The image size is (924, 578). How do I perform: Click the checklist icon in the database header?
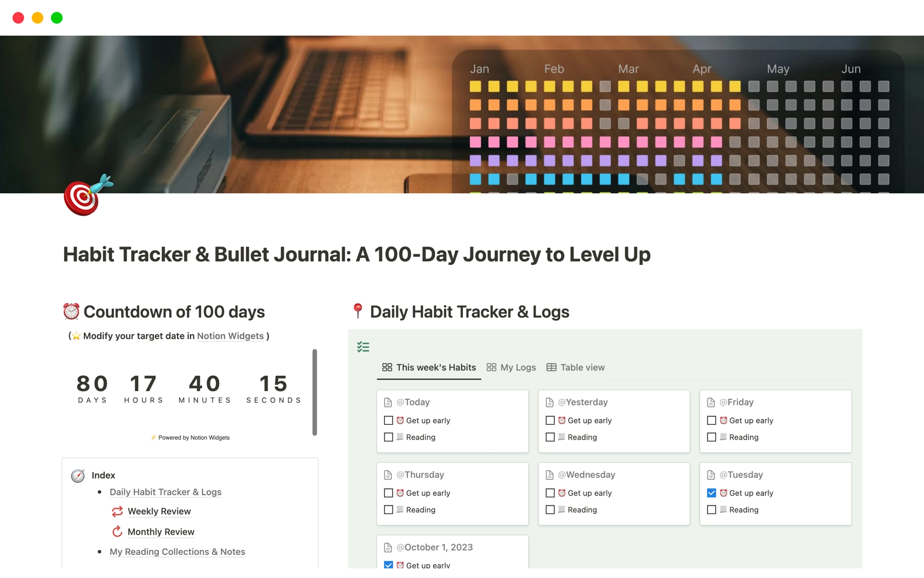363,346
